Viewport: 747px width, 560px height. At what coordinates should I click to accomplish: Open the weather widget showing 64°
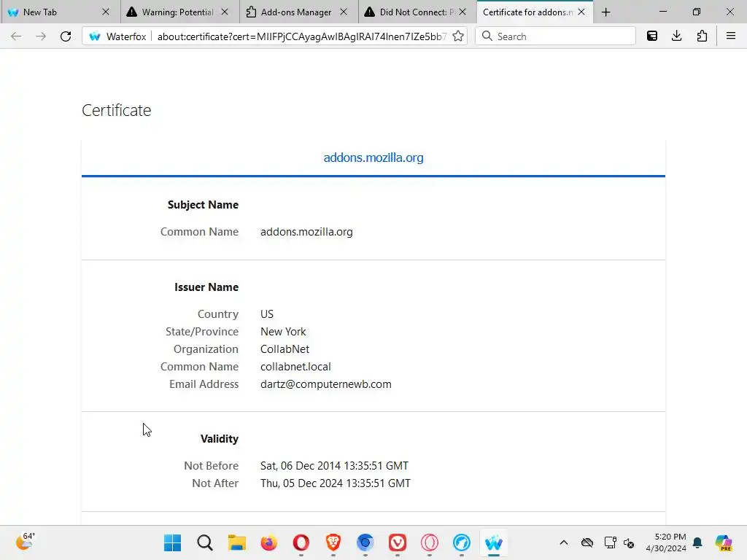(x=26, y=542)
